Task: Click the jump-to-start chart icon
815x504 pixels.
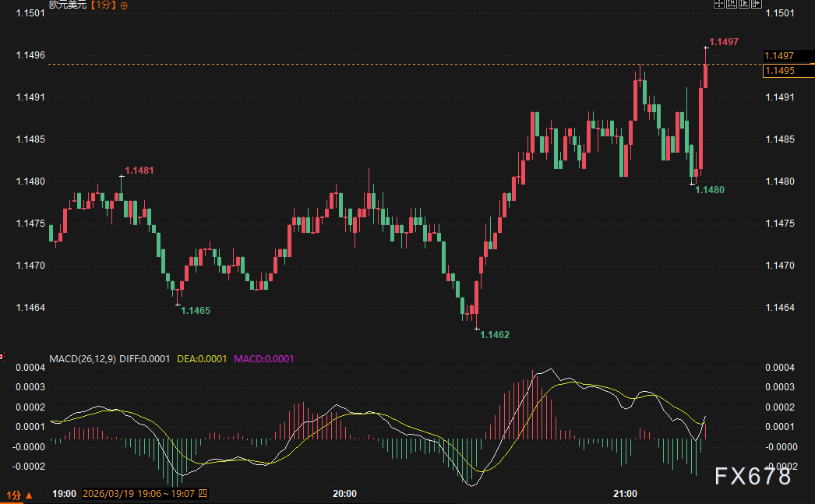Action: (732, 4)
